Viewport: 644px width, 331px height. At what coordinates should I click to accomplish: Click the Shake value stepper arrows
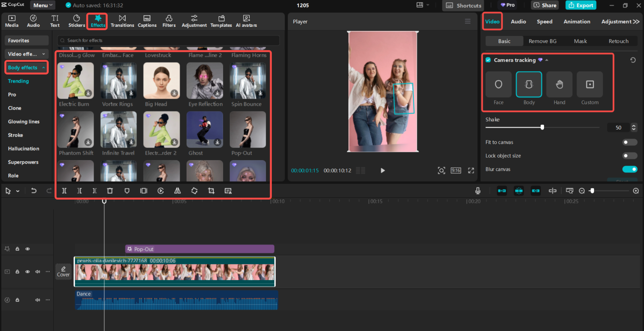[634, 127]
